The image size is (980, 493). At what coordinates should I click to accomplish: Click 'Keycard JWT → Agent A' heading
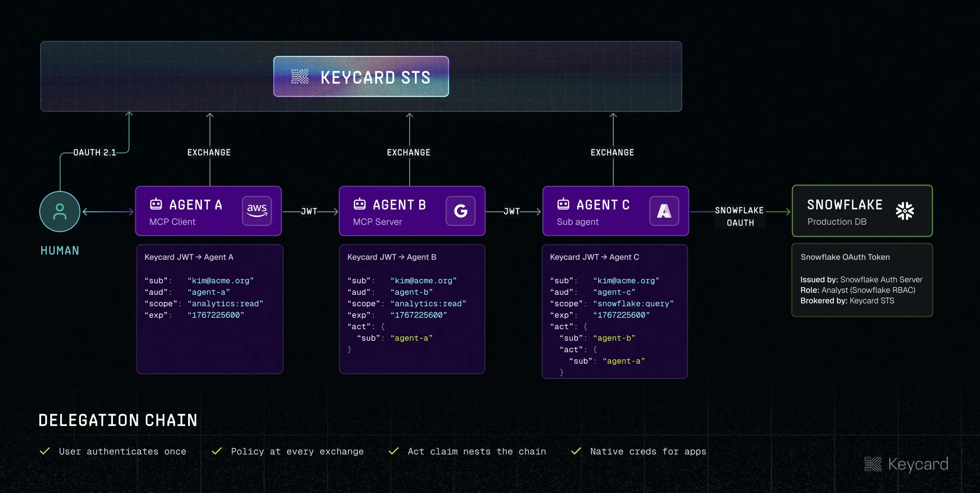(x=189, y=257)
